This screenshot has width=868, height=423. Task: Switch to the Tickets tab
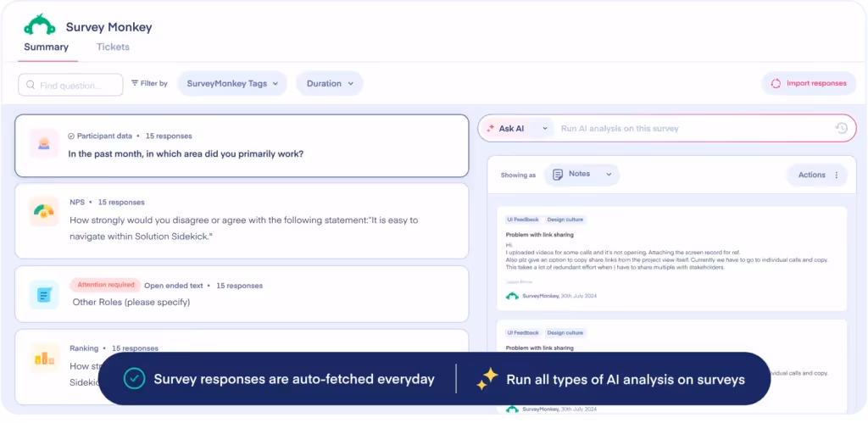[113, 47]
